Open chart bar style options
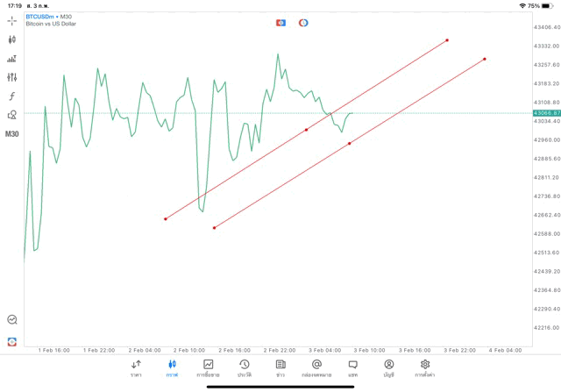The width and height of the screenshot is (561, 392). click(x=11, y=59)
